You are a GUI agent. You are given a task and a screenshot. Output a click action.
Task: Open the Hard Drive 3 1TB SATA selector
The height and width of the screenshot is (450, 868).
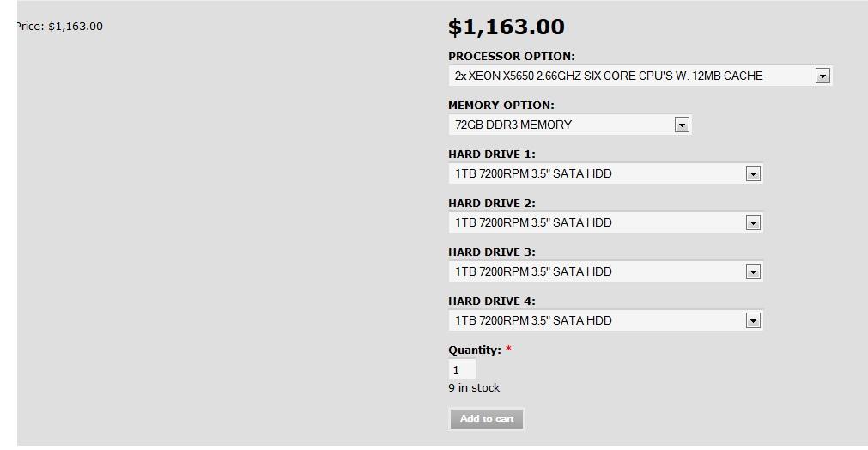[x=605, y=271]
